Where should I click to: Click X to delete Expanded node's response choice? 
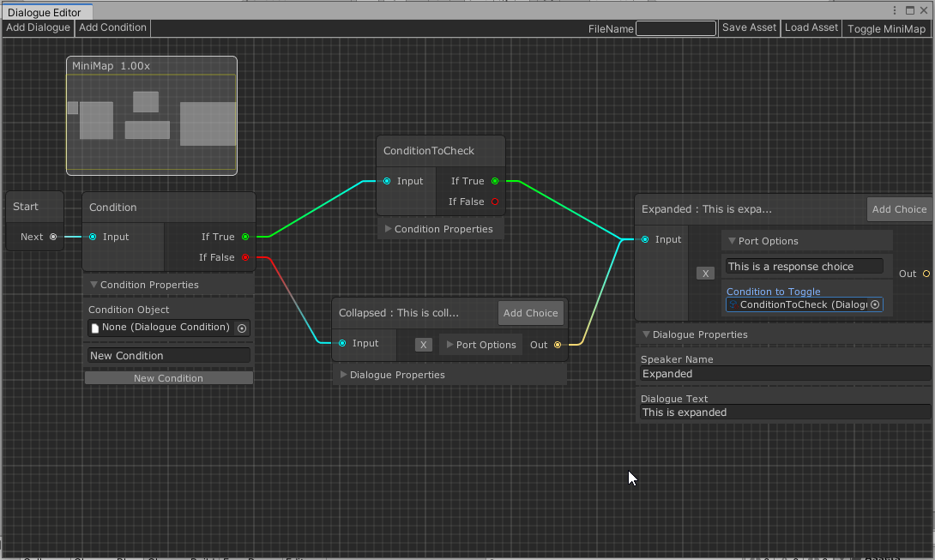[705, 273]
